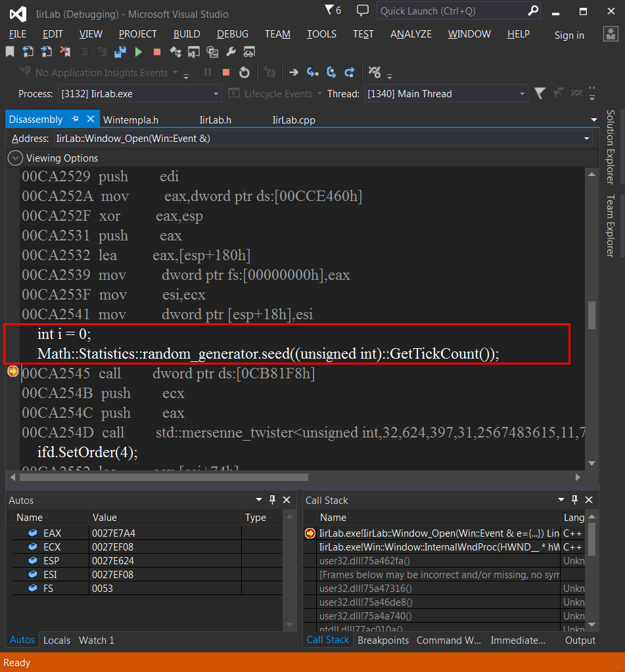Viewport: 625px width, 672px height.
Task: Switch to the IirLab.cpp tab
Action: 294,120
